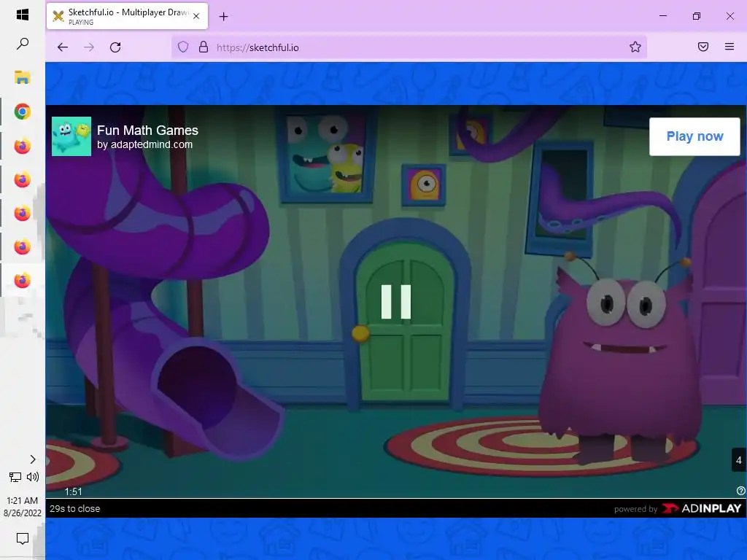Select the Sketchful.io tab

[x=127, y=16]
